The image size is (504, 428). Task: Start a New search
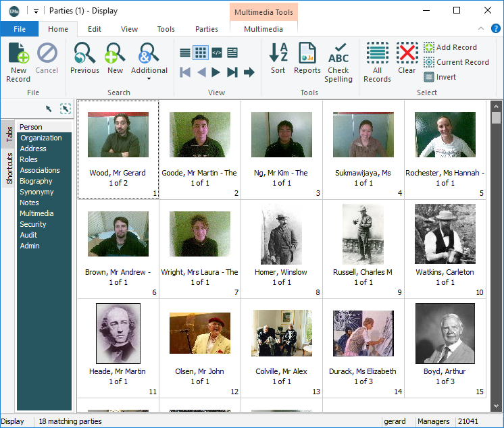115,59
